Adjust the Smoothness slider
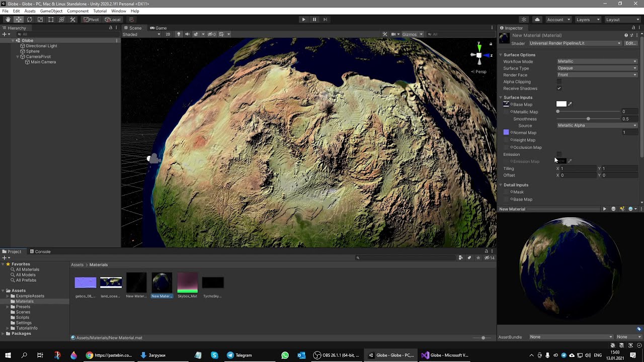This screenshot has height=362, width=644. [588, 119]
